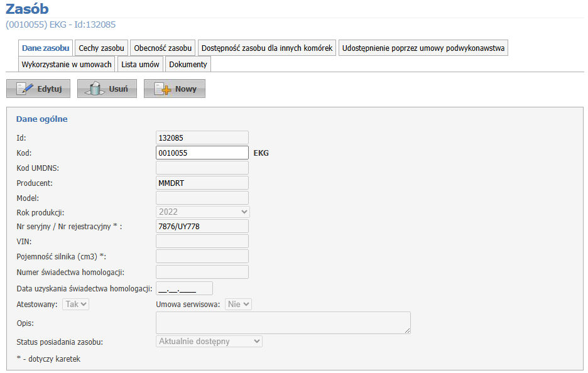Click Numer świadectwa homologacji field
This screenshot has height=373, width=588.
tap(202, 272)
